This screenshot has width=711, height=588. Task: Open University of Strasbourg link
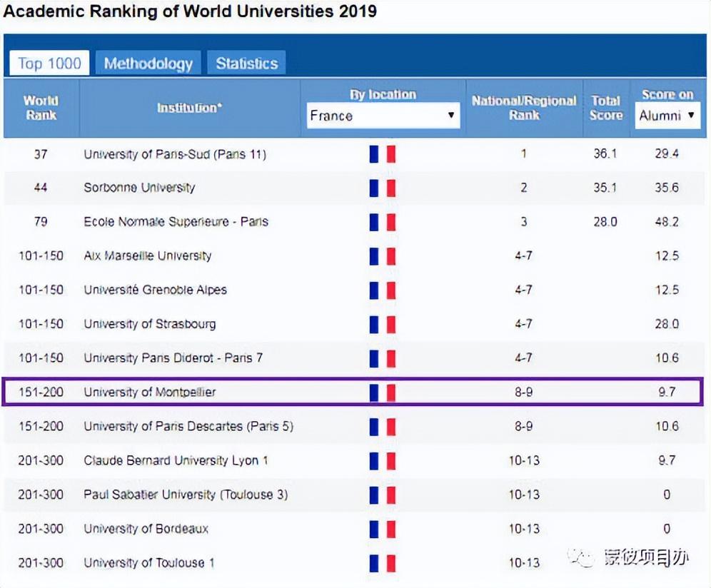tap(150, 324)
